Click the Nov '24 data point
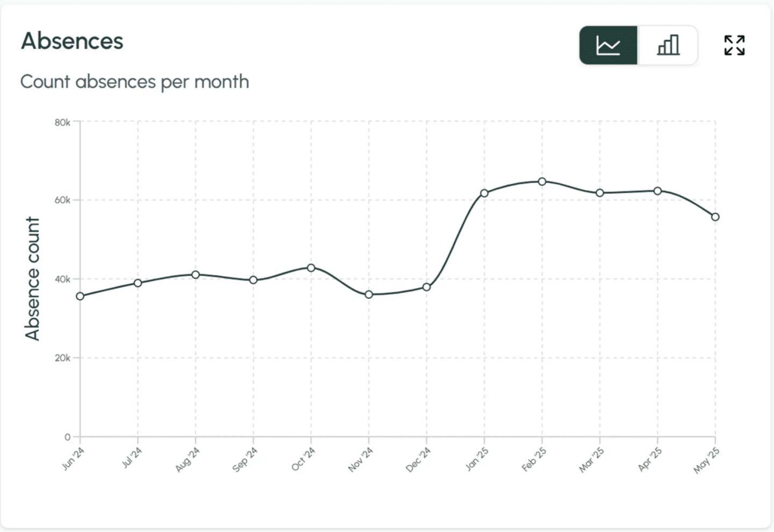 pyautogui.click(x=369, y=294)
